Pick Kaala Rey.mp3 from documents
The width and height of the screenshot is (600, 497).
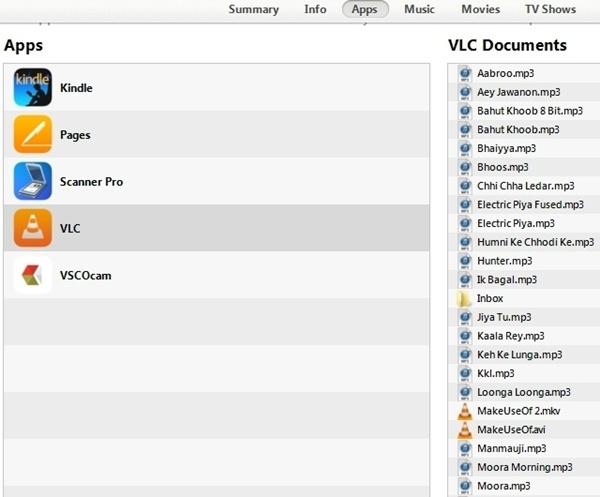point(510,336)
